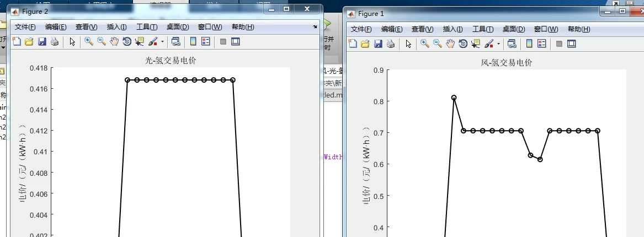644x237 pixels.
Task: Select Edit Plot arrow tool in Figure 1
Action: click(408, 44)
